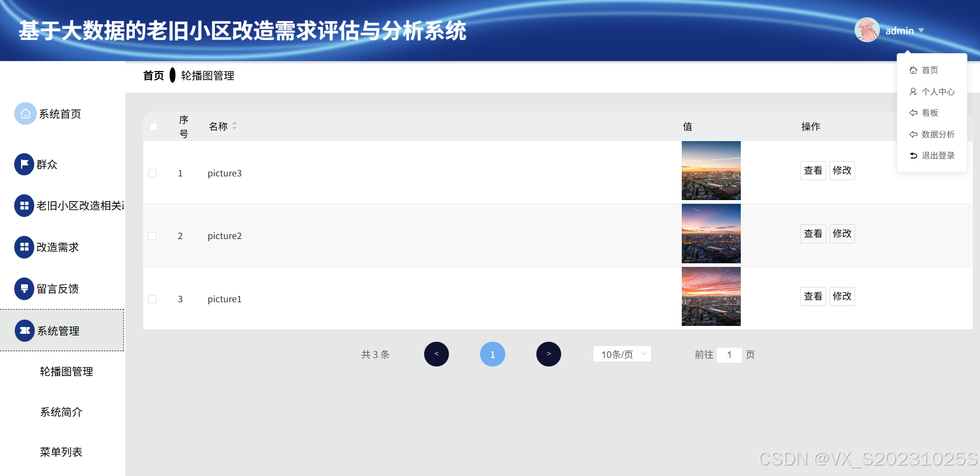Go to previous page with < button
Viewport: 980px width, 476px height.
point(436,354)
